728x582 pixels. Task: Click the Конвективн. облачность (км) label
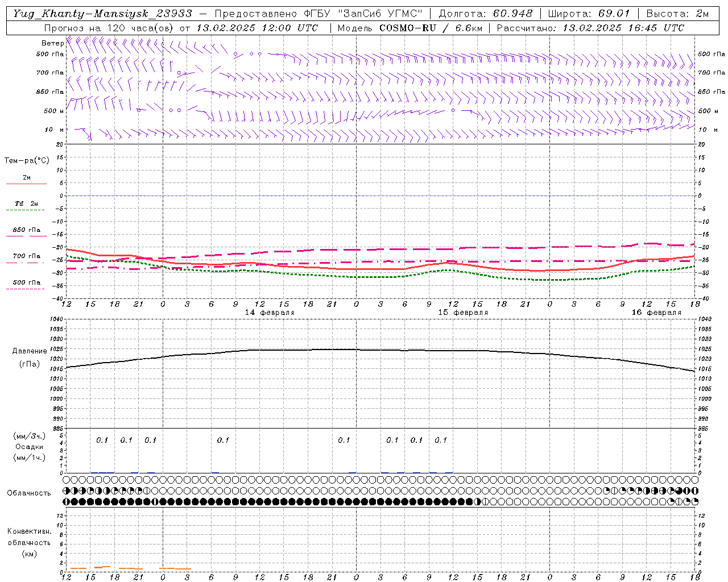(29, 542)
